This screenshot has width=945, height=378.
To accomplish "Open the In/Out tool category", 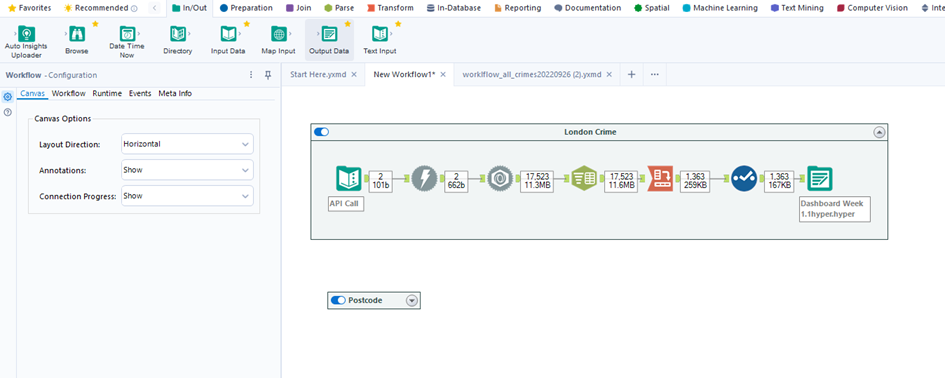I will tap(188, 8).
